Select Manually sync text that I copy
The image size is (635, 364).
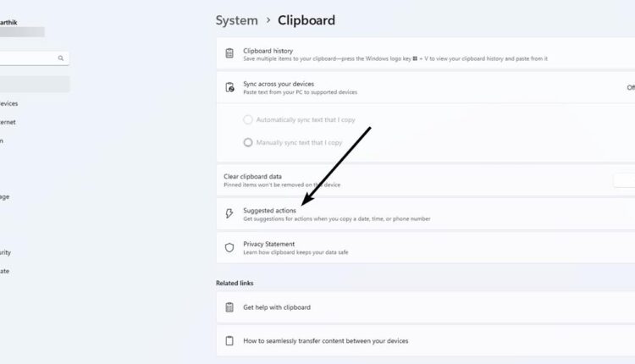click(248, 142)
